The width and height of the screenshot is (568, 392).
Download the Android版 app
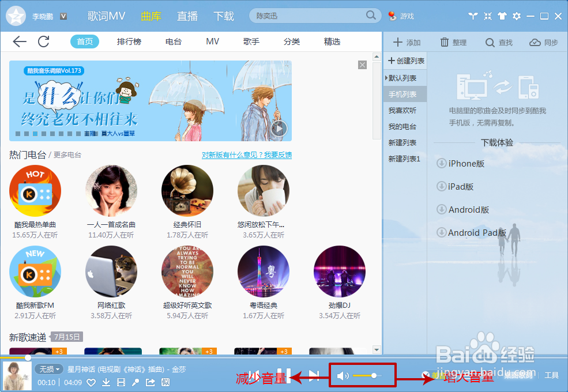pos(462,209)
